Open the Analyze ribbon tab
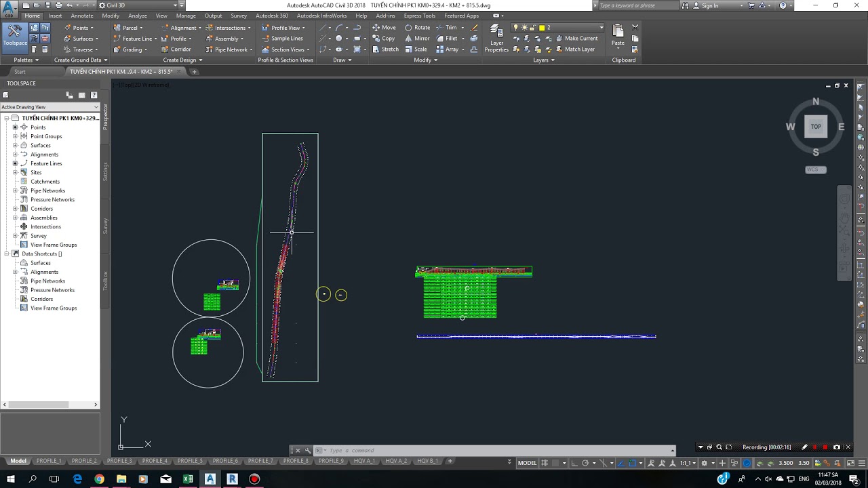 click(138, 16)
